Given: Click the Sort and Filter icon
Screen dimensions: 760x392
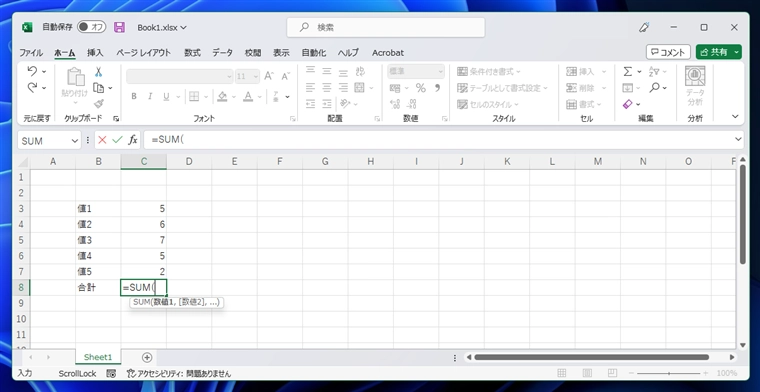Looking at the screenshot, I should [654, 72].
